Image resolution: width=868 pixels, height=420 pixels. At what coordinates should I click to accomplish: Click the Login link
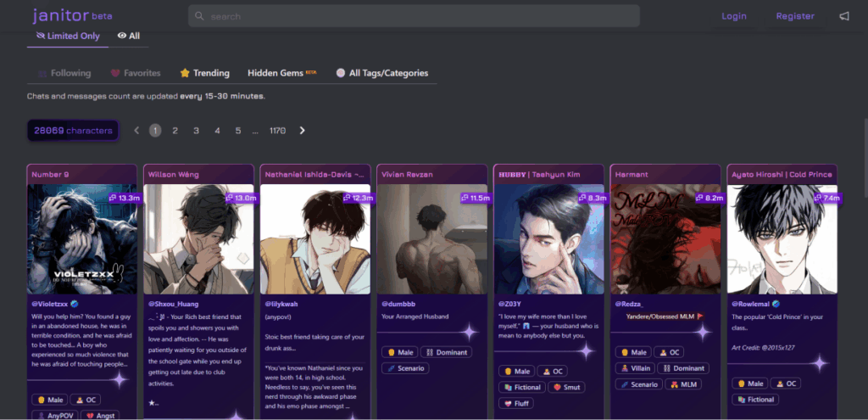tap(734, 16)
